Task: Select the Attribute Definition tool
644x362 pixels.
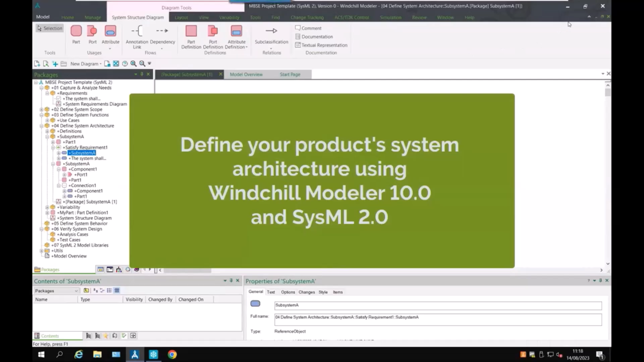Action: coord(236,37)
